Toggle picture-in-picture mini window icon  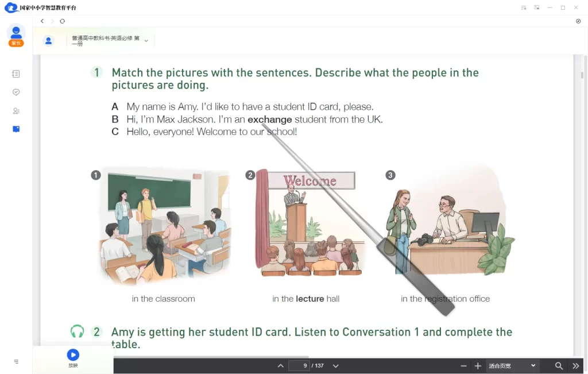point(537,7)
